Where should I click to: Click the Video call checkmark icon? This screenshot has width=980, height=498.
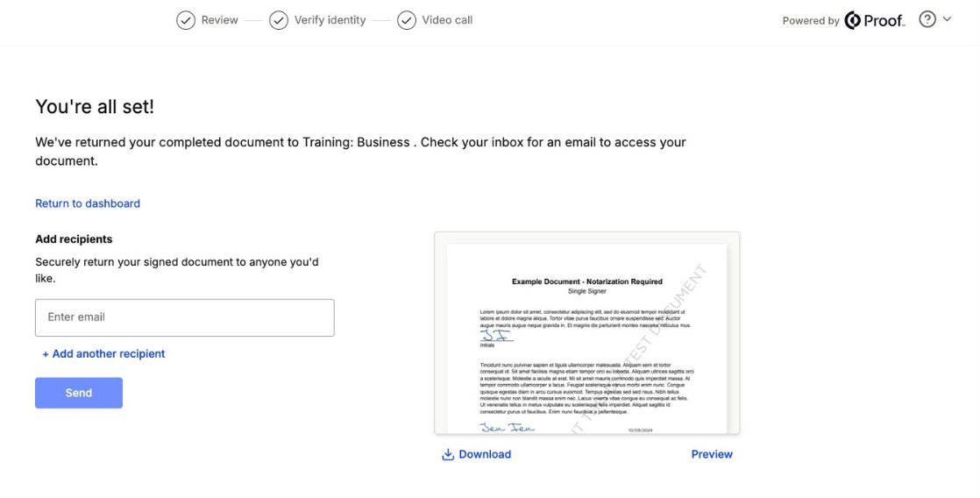(x=407, y=20)
